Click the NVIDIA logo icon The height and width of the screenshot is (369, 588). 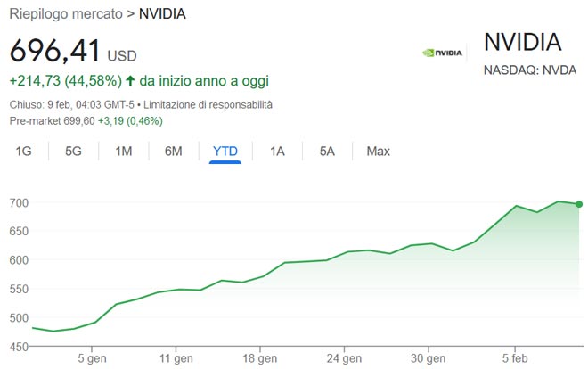pyautogui.click(x=442, y=52)
